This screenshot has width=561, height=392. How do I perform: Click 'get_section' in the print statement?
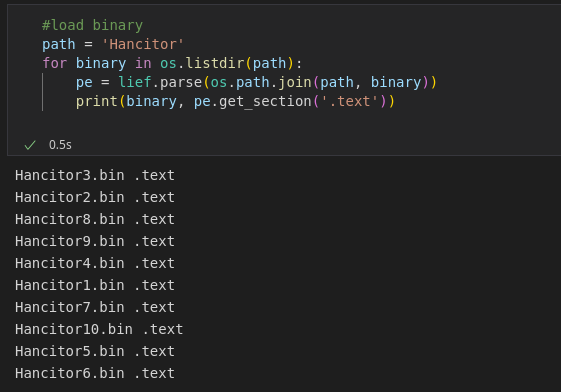(265, 102)
